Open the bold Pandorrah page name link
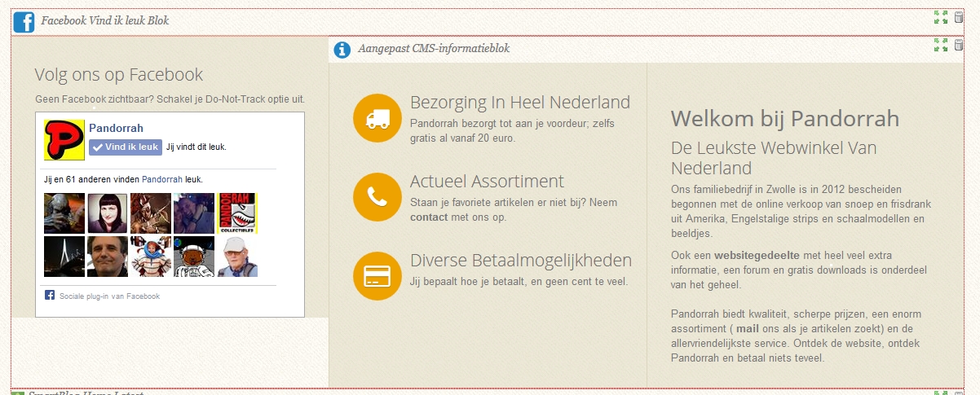Screen dimensions: 980x395 [116, 128]
